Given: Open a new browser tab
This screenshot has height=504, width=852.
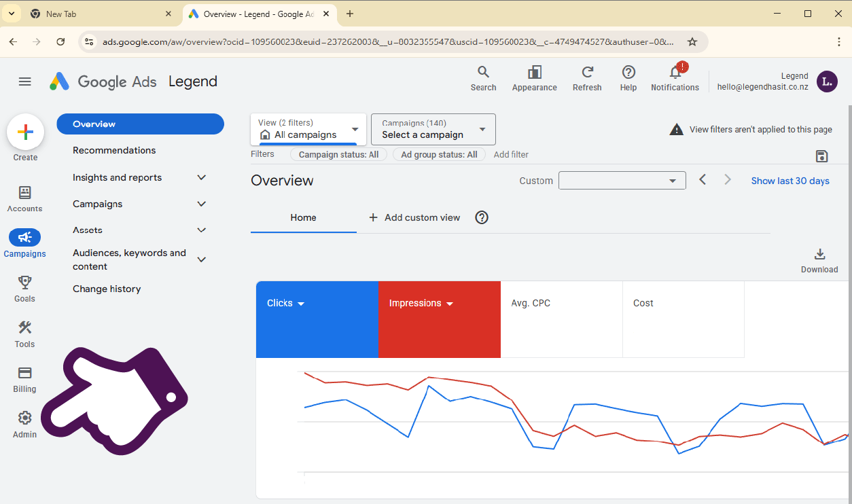Looking at the screenshot, I should 350,14.
